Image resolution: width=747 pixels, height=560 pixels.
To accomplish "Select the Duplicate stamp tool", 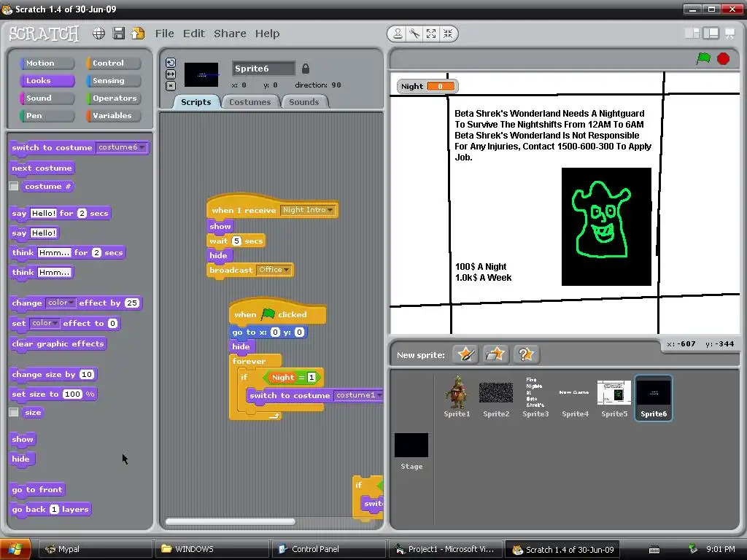I will [x=398, y=34].
